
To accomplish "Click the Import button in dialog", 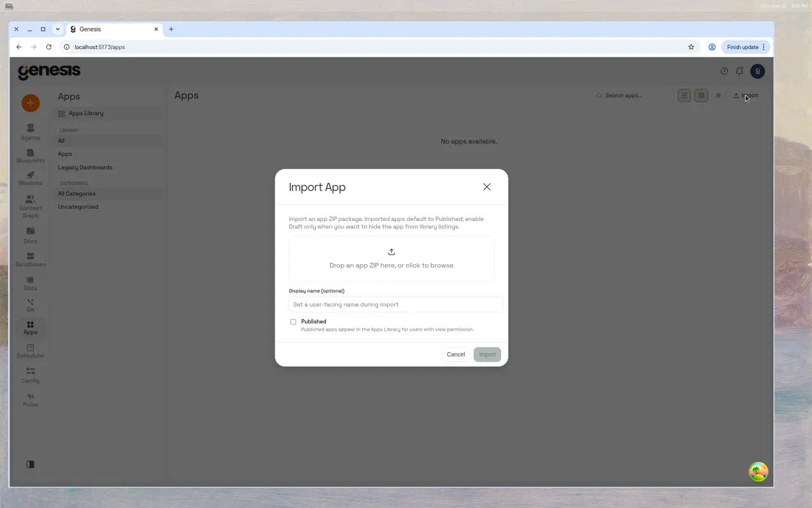I will point(487,354).
